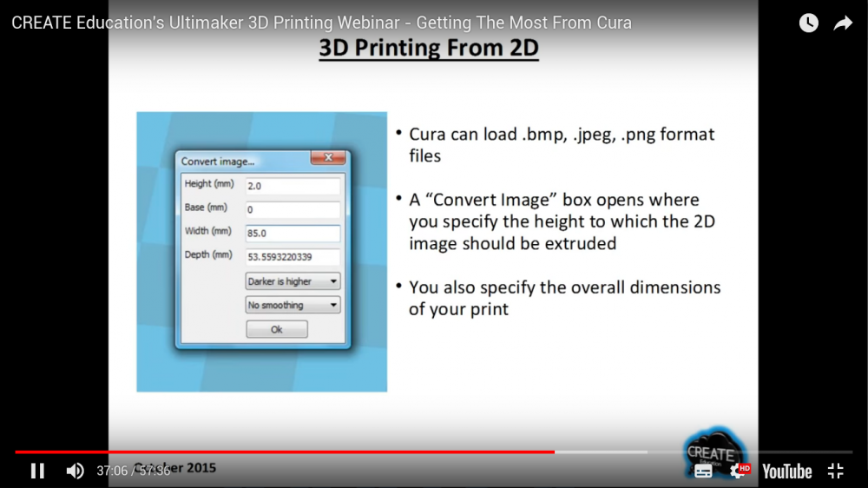
Task: Click the Share arrow icon
Action: [x=843, y=23]
